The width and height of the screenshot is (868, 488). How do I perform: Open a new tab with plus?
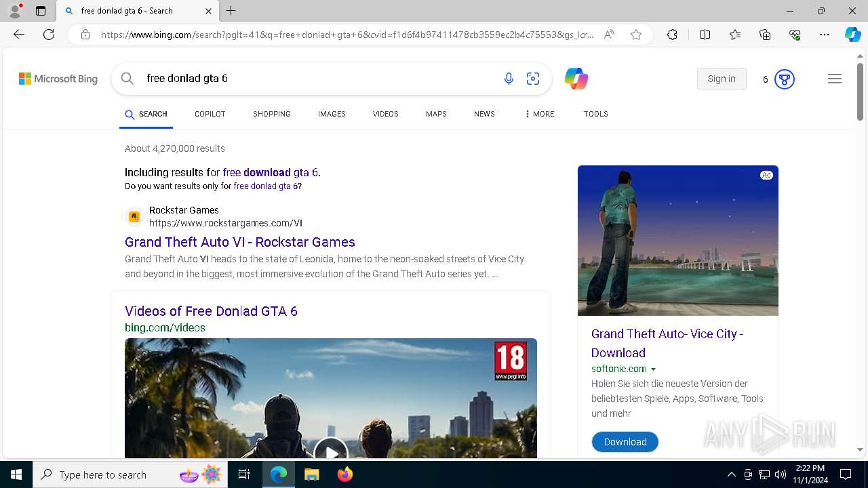231,11
